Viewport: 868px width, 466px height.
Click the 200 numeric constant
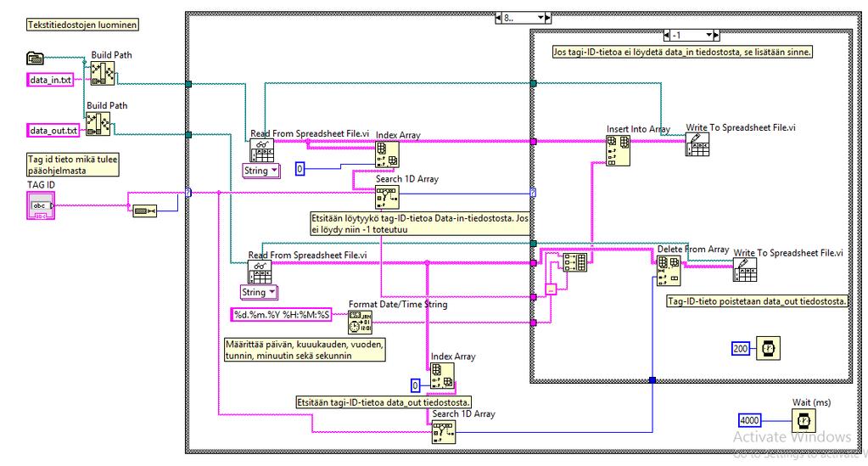(x=740, y=349)
